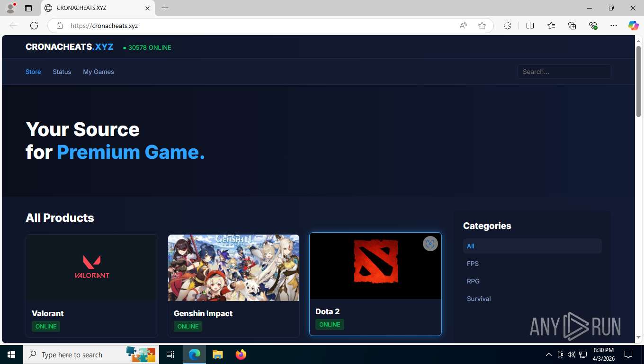Open Tab actions menu icon

coord(28,8)
